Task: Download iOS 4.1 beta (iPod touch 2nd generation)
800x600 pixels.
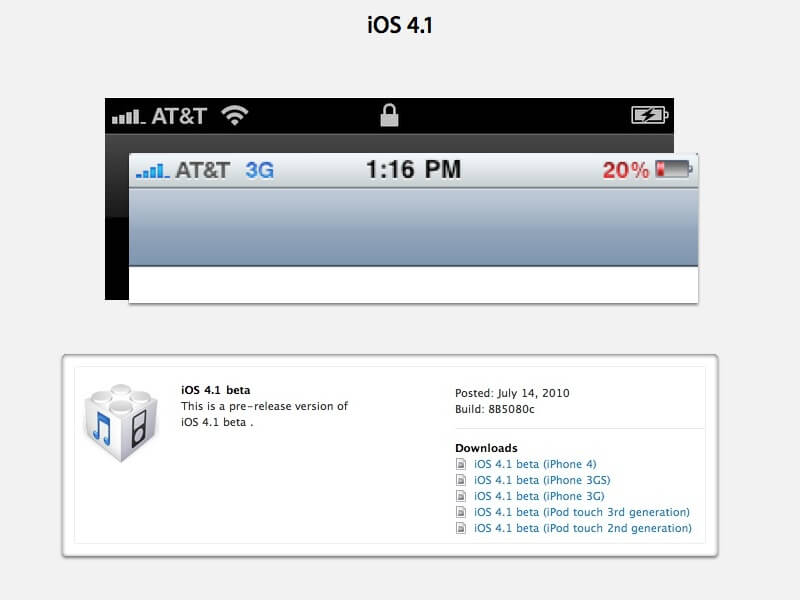Action: pyautogui.click(x=583, y=528)
